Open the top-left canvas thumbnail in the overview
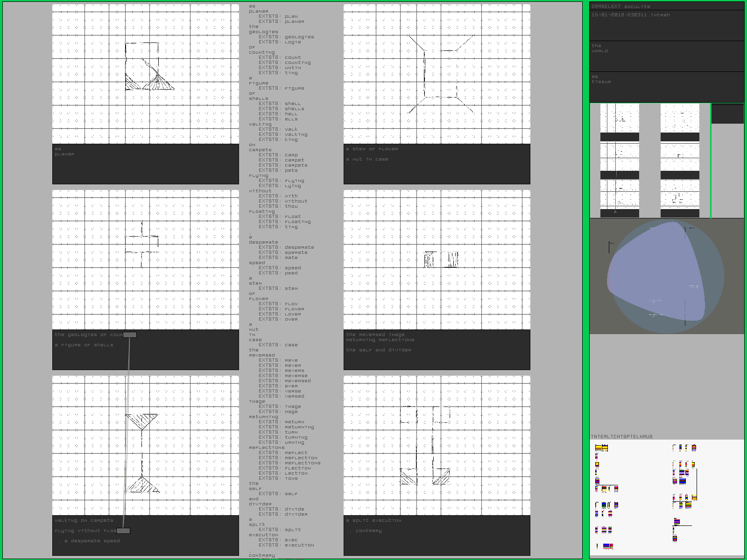This screenshot has width=747, height=560. coord(620,122)
